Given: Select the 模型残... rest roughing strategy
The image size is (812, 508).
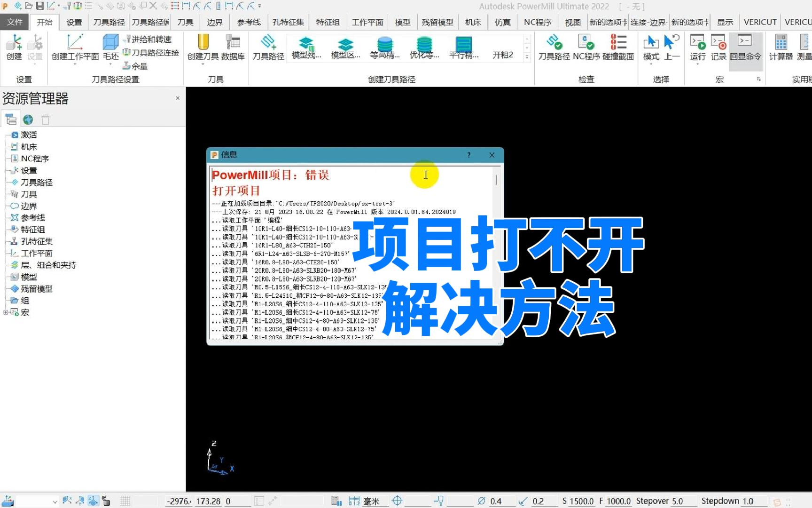Looking at the screenshot, I should tap(306, 48).
